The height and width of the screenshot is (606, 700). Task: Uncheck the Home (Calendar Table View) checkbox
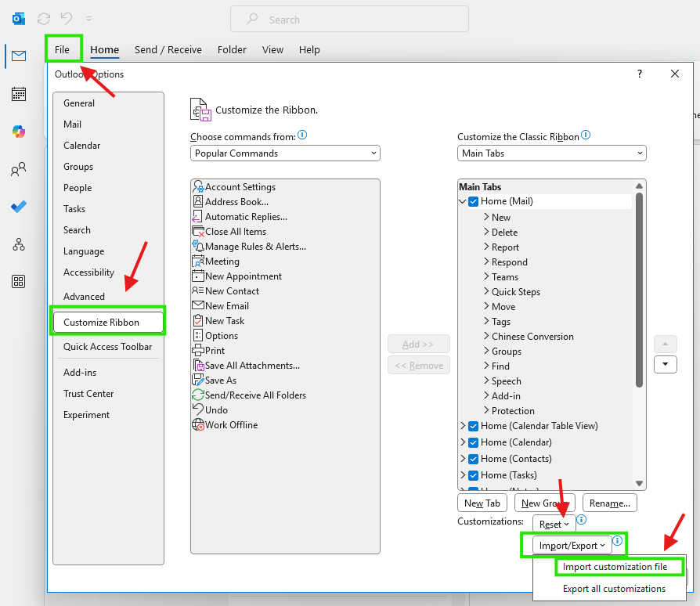tap(473, 426)
